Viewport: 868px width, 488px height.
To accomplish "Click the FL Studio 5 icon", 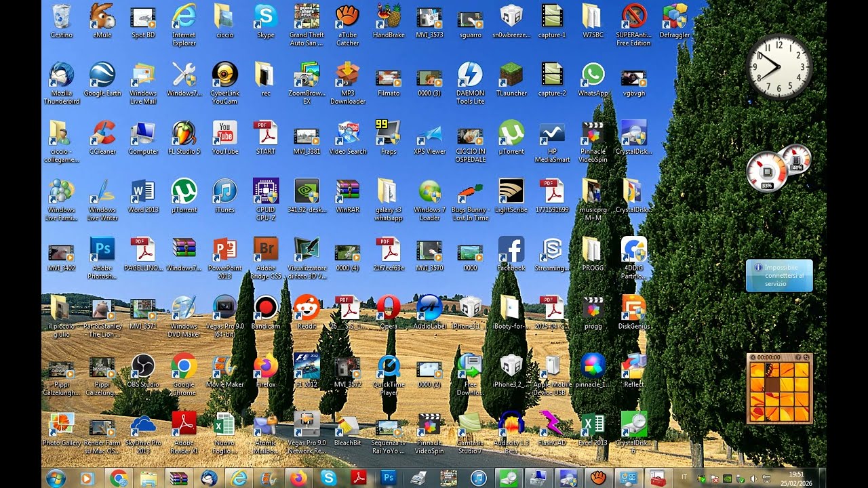I will [184, 137].
